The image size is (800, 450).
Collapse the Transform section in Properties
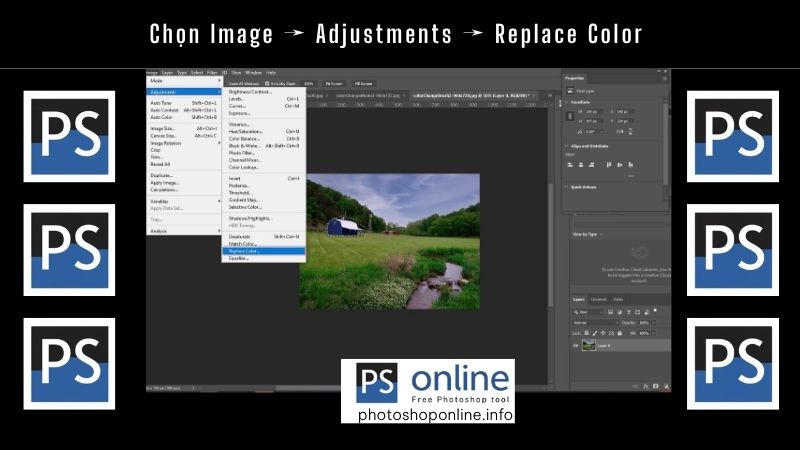tap(566, 102)
